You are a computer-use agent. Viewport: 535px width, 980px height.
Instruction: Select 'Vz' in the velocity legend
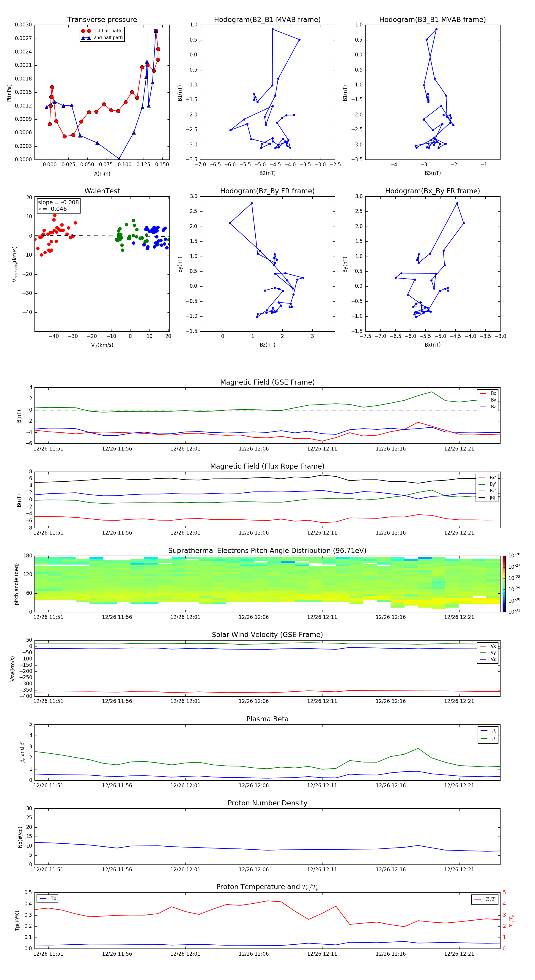pos(488,659)
